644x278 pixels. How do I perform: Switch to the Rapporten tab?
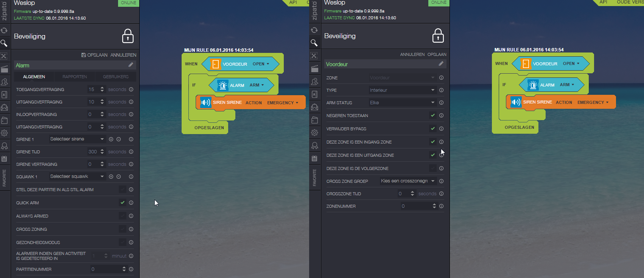coord(75,77)
